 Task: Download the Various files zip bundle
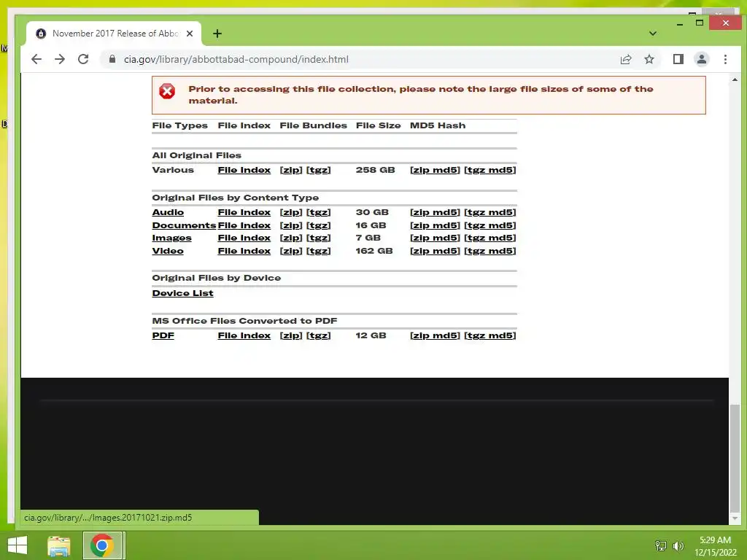coord(291,170)
